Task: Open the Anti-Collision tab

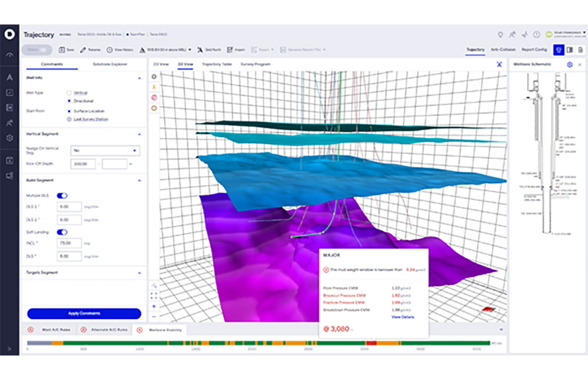Action: tap(503, 49)
